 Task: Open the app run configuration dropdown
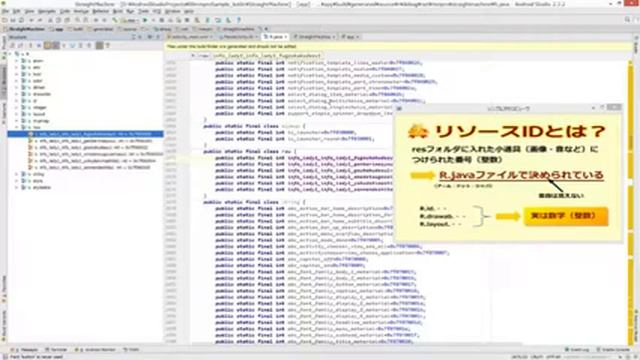130,20
